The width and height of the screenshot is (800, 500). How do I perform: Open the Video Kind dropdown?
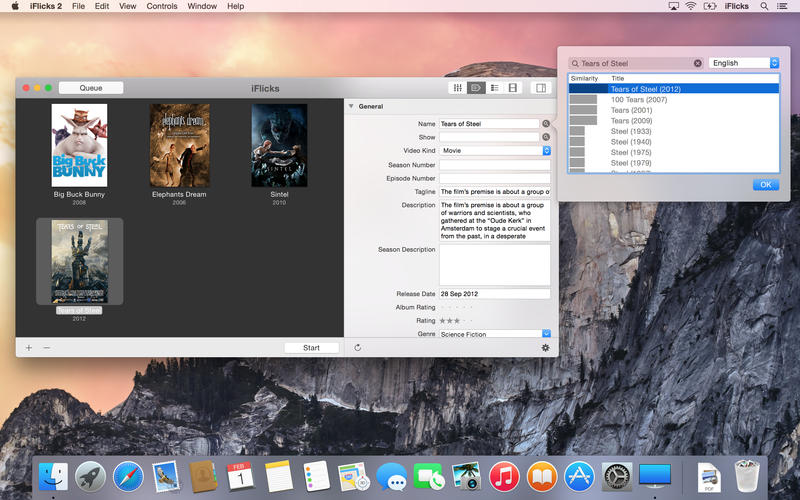(x=546, y=151)
